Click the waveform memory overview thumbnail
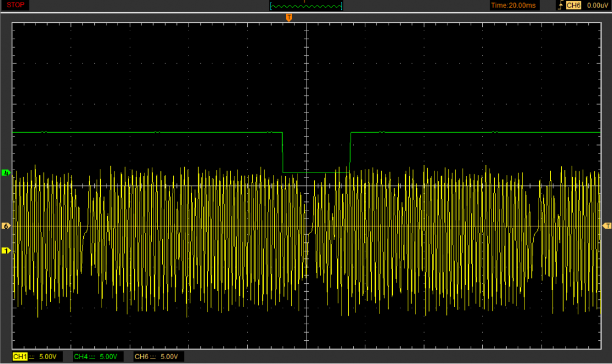The width and height of the screenshot is (612, 364). (x=306, y=6)
